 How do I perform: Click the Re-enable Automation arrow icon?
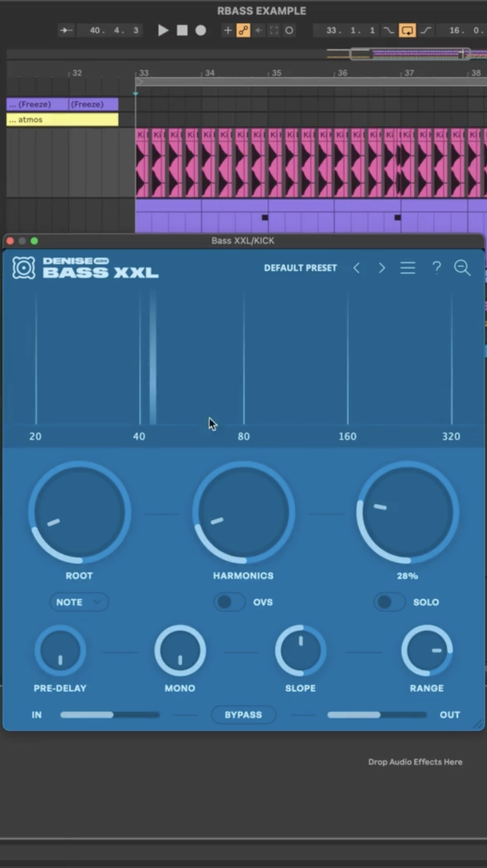(x=259, y=31)
